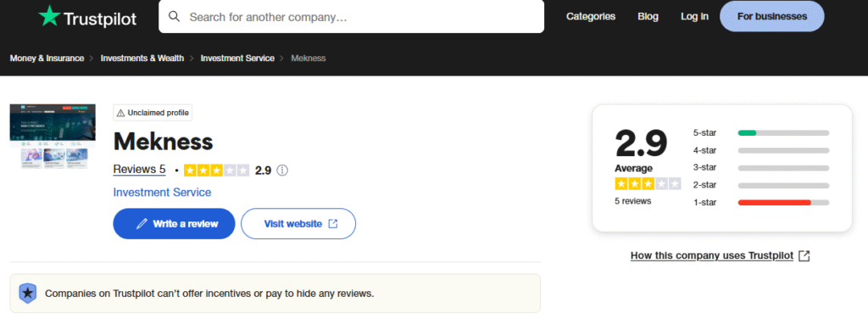The height and width of the screenshot is (325, 868).
Task: Click the Mekness breadcrumb text
Action: pos(309,58)
